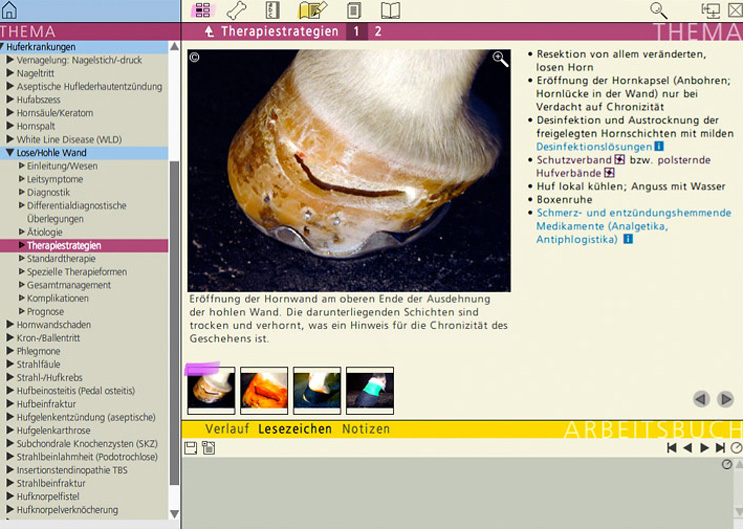The width and height of the screenshot is (743, 529).
Task: Step back one workbook entry
Action: pyautogui.click(x=688, y=447)
